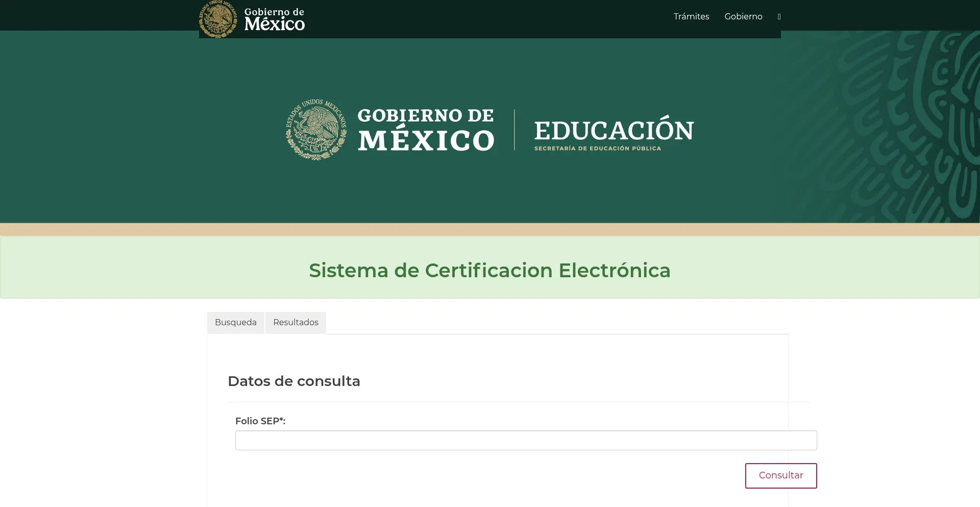Click the large GOBIERNO DE MÉXICO banner wordmark

coord(426,130)
